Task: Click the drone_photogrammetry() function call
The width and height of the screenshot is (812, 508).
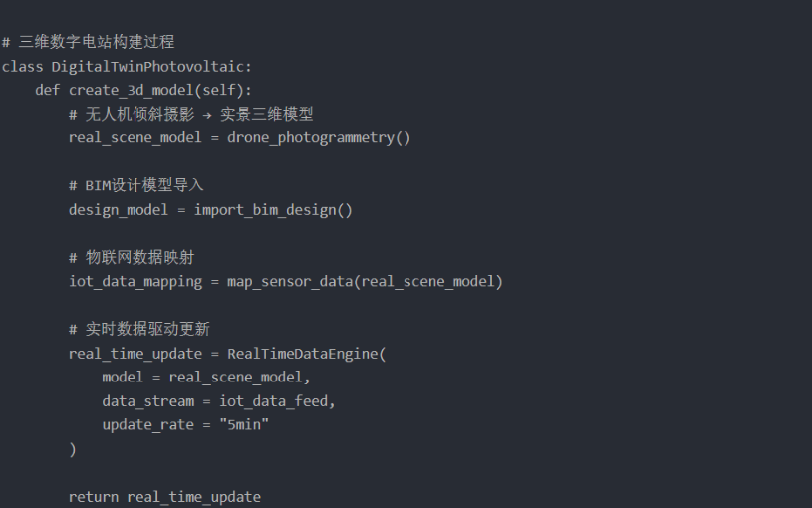Action: point(319,137)
